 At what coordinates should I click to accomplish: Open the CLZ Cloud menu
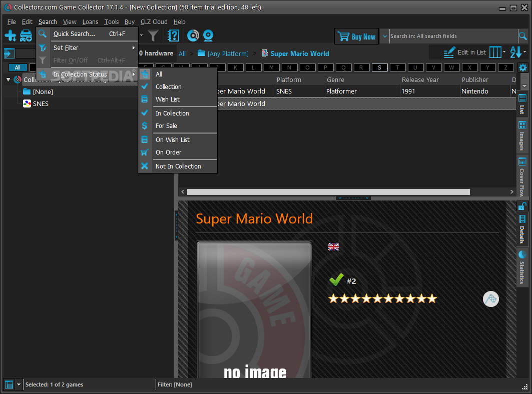154,21
